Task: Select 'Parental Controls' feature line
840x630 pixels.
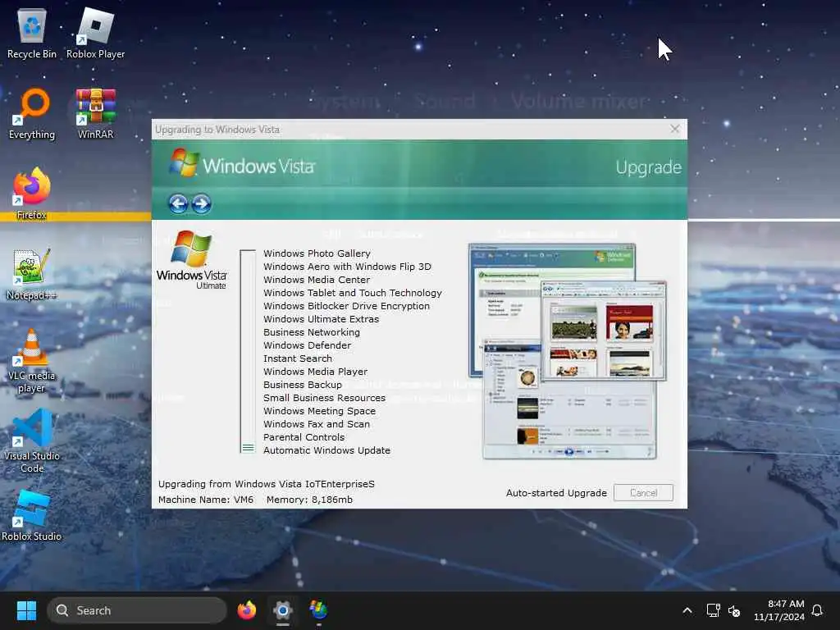Action: (x=304, y=437)
